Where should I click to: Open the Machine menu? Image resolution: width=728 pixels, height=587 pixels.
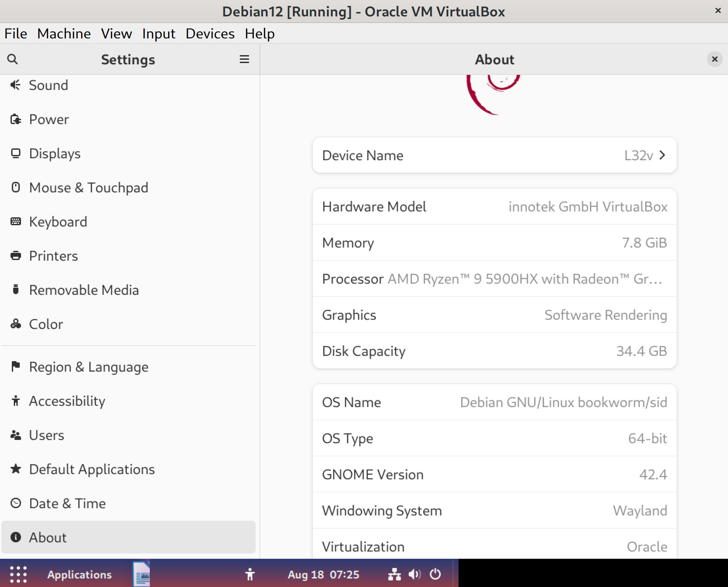click(64, 33)
